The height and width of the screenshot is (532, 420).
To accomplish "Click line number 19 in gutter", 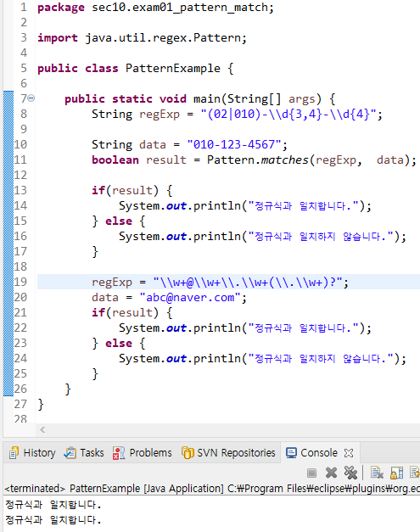I will point(20,282).
